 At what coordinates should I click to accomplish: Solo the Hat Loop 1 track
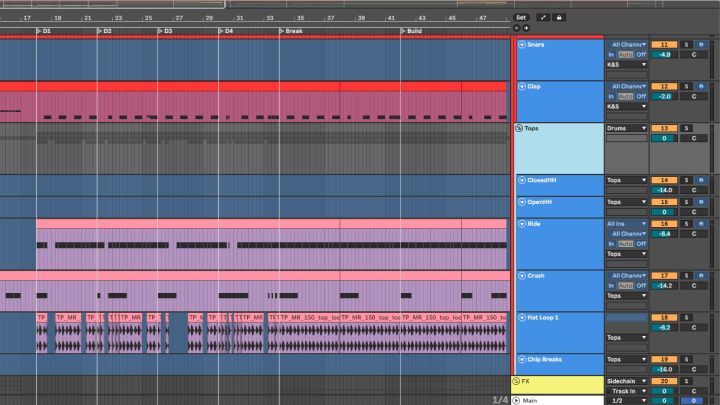[x=686, y=317]
